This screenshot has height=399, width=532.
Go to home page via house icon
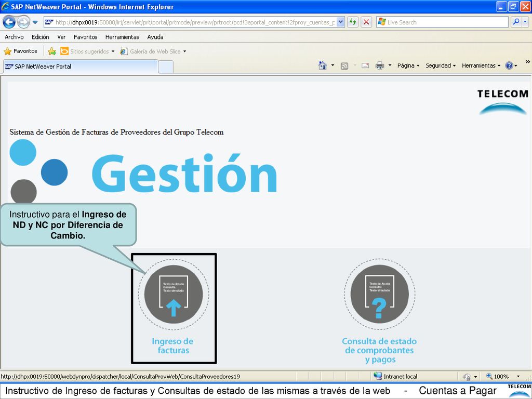pos(323,65)
